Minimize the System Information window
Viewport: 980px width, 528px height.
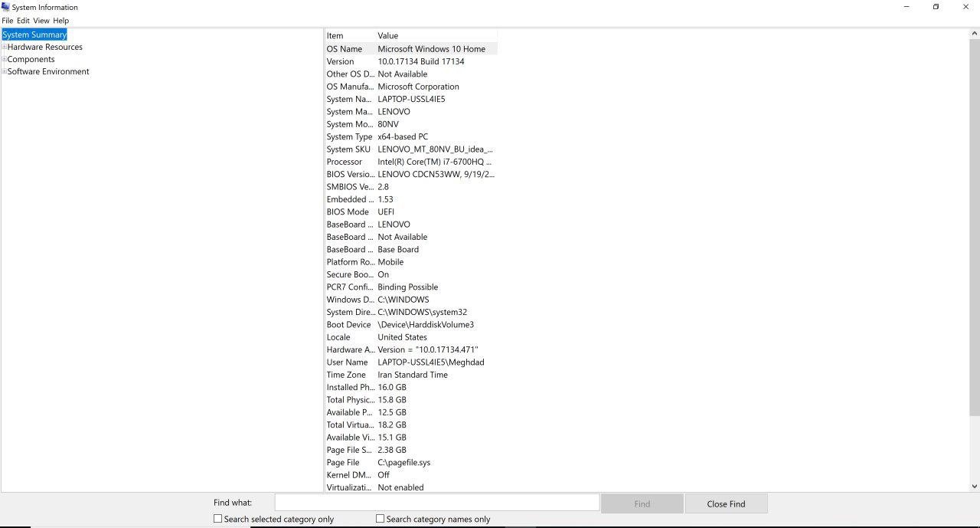click(x=906, y=7)
